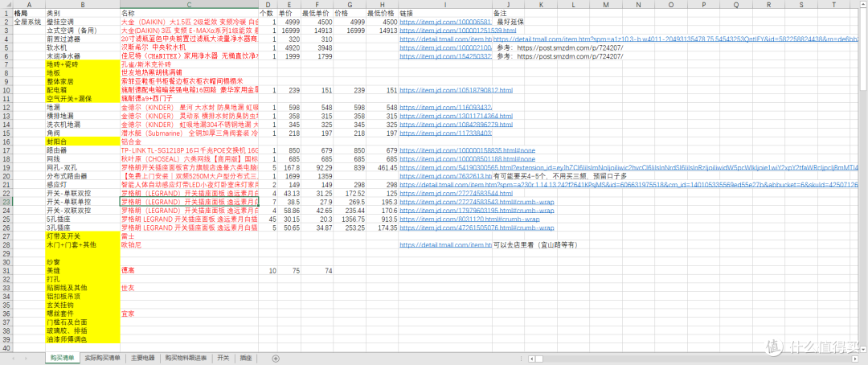Select the yellow 空气开关+漏保 cell
The height and width of the screenshot is (365, 868).
point(83,99)
